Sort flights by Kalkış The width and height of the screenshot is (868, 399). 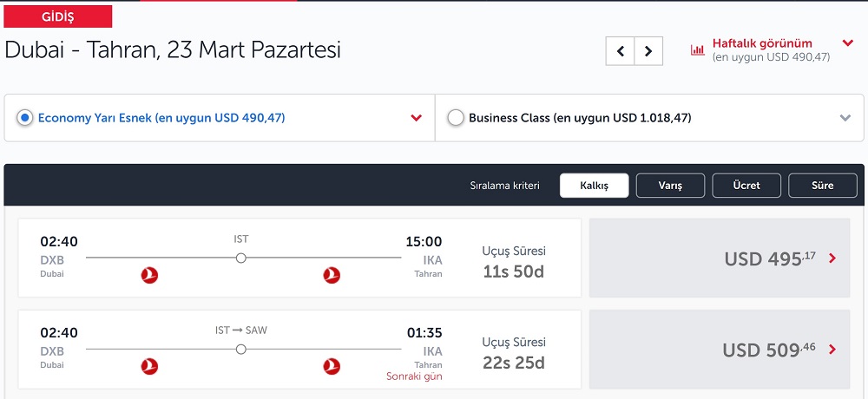[x=594, y=186]
